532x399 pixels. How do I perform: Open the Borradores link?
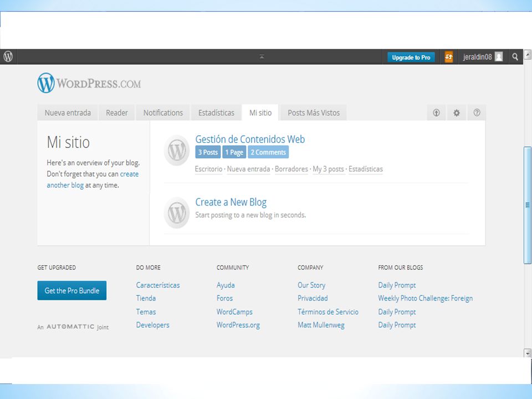pos(291,169)
